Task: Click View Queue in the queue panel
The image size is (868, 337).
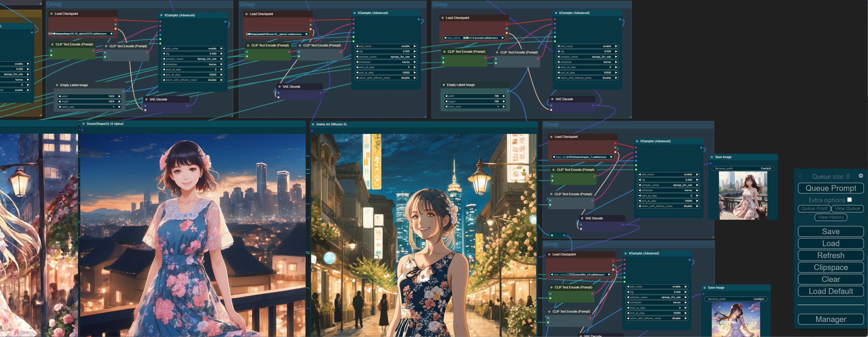Action: [x=847, y=208]
